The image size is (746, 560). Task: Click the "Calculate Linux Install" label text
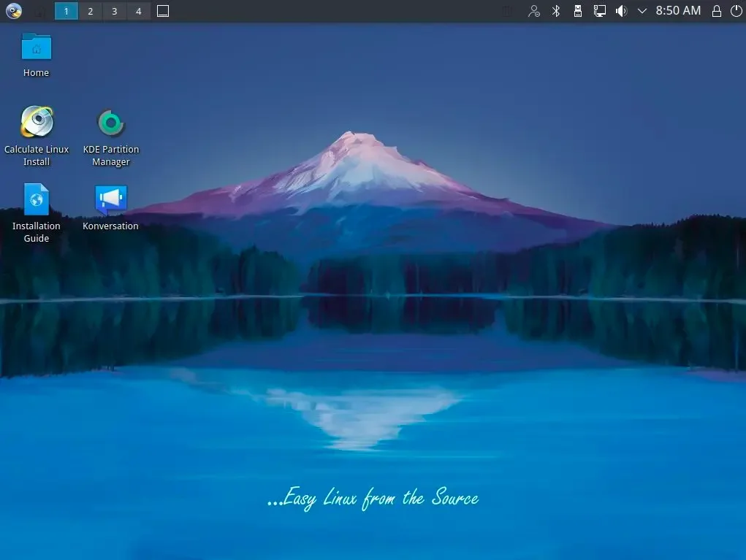click(37, 156)
